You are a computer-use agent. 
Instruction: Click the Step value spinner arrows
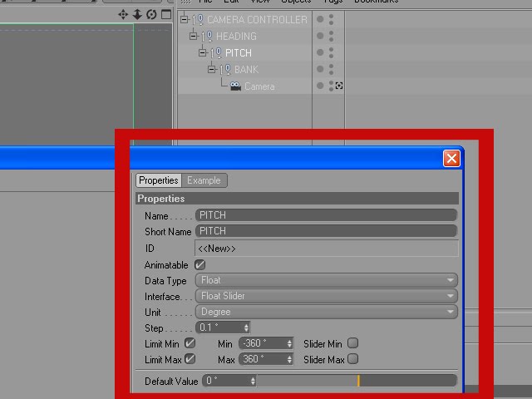pos(246,328)
